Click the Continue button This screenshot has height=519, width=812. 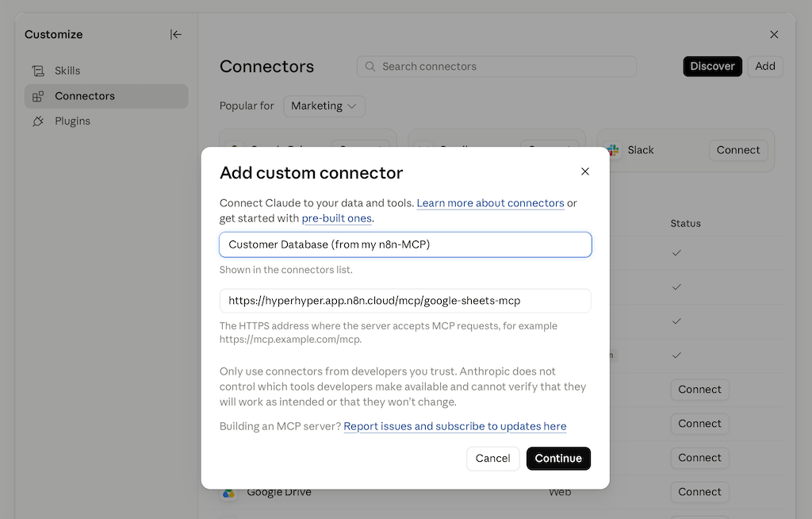click(x=558, y=459)
